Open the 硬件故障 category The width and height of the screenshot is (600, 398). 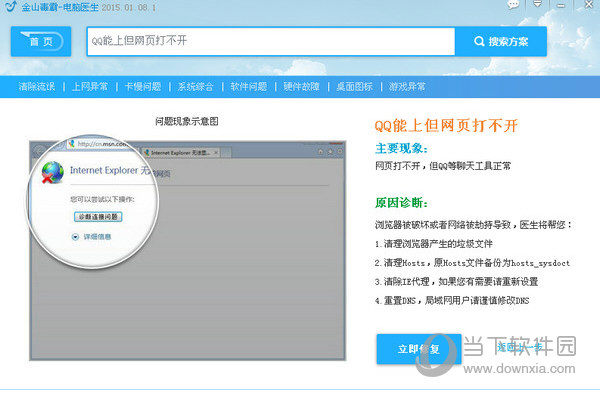302,86
